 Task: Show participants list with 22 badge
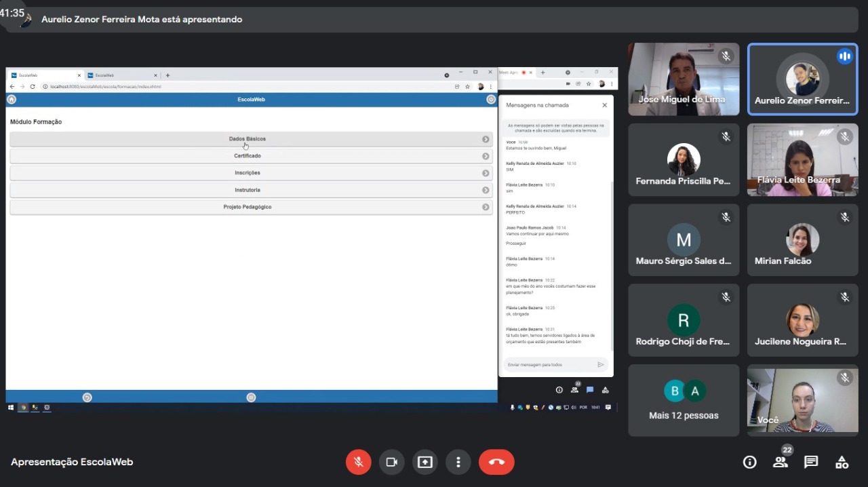click(x=781, y=462)
